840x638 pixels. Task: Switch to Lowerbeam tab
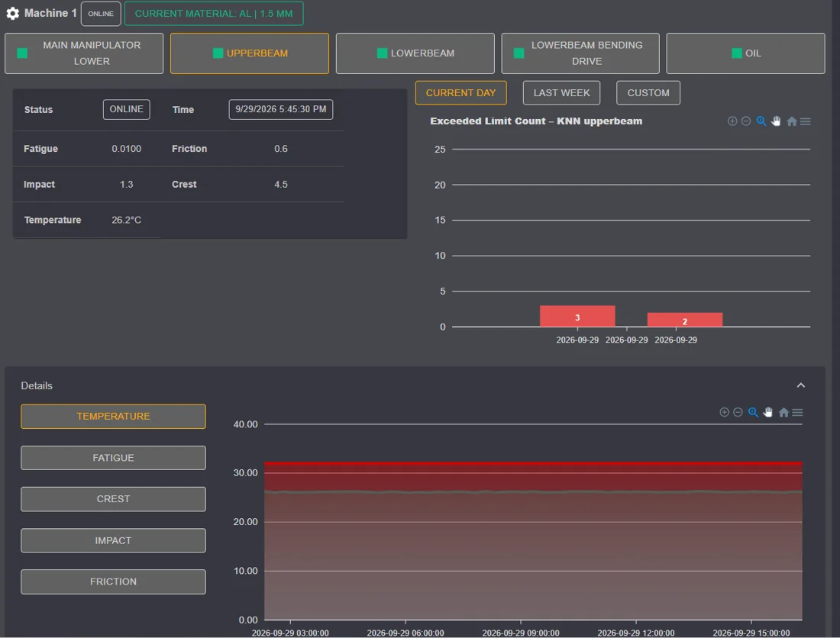(x=415, y=53)
